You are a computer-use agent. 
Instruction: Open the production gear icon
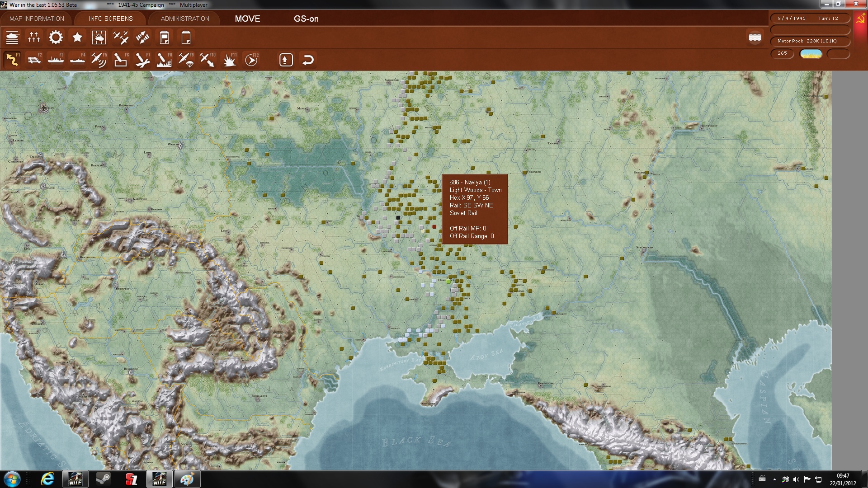(x=56, y=38)
